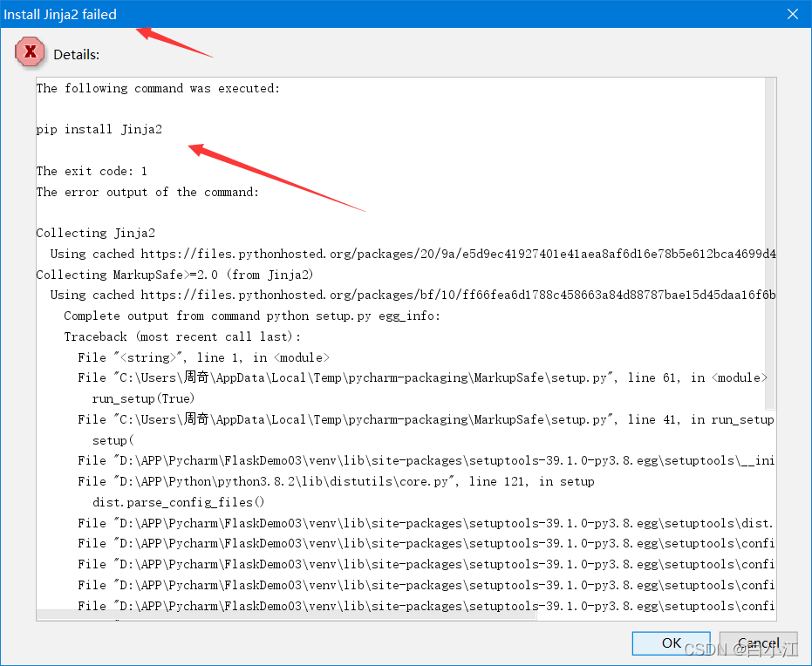This screenshot has width=812, height=666.
Task: Click the dialog title Install Jinja2 failed
Action: 61,14
